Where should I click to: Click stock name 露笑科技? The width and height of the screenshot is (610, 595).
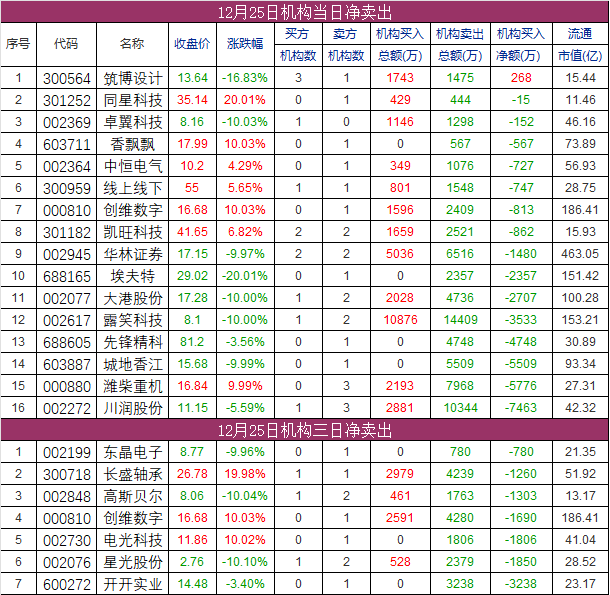click(133, 320)
